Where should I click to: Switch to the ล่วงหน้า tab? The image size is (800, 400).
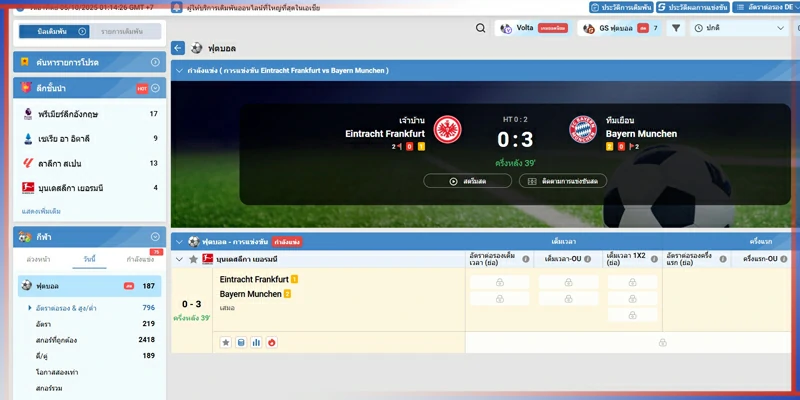click(38, 259)
